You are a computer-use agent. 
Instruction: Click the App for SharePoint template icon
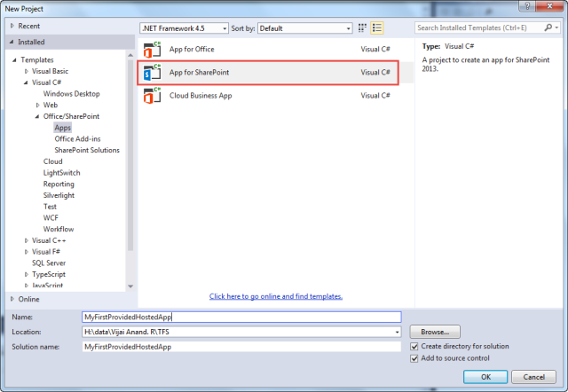tap(152, 73)
